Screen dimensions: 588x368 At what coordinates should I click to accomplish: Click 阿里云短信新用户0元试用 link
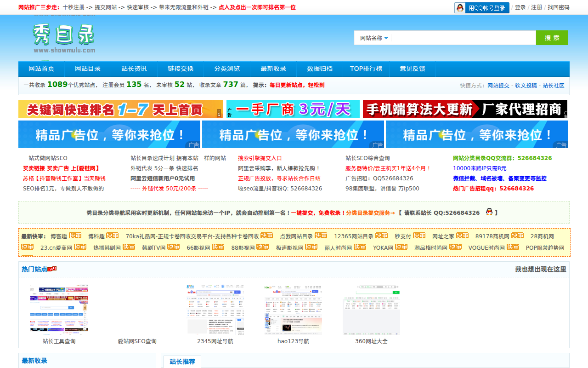tap(163, 178)
